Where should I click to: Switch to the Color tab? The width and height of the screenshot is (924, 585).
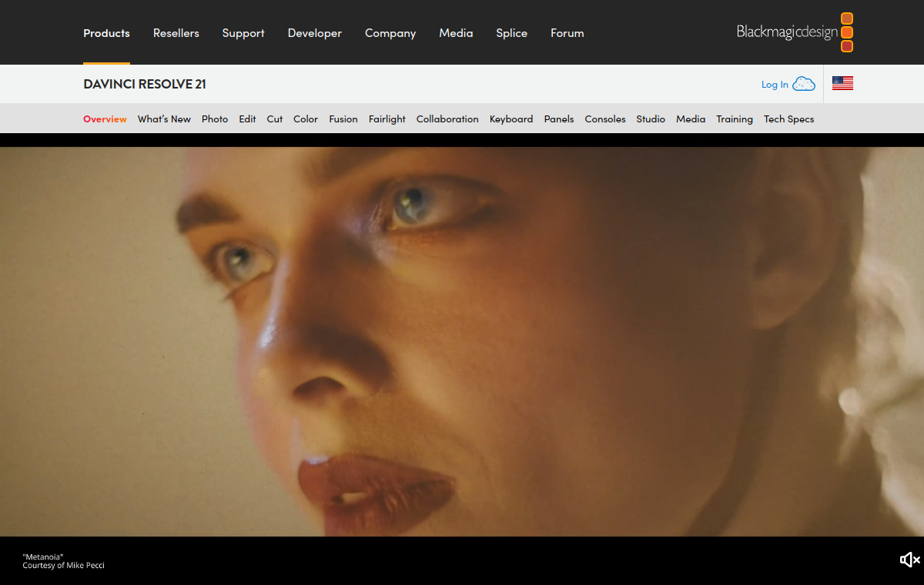[x=306, y=119]
